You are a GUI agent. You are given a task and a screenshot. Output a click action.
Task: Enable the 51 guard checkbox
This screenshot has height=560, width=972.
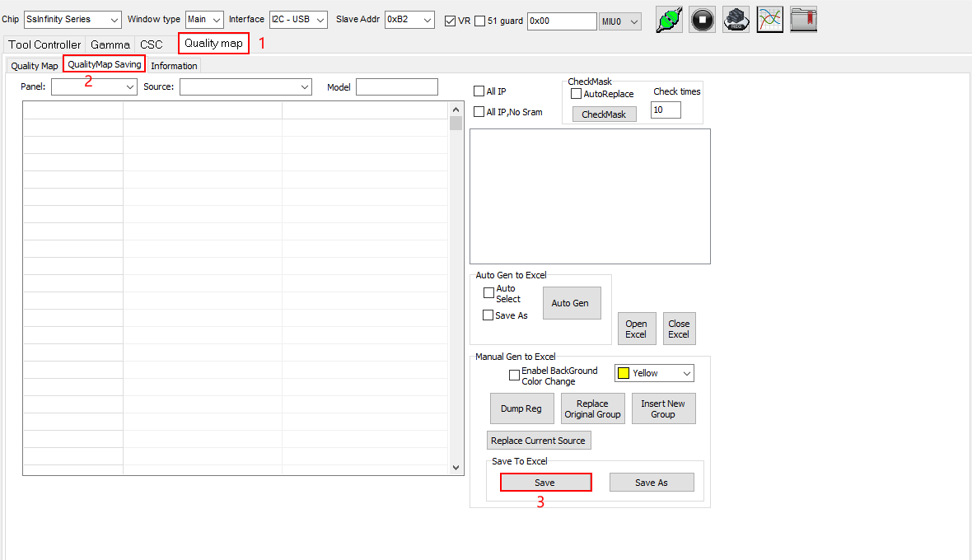coord(479,21)
